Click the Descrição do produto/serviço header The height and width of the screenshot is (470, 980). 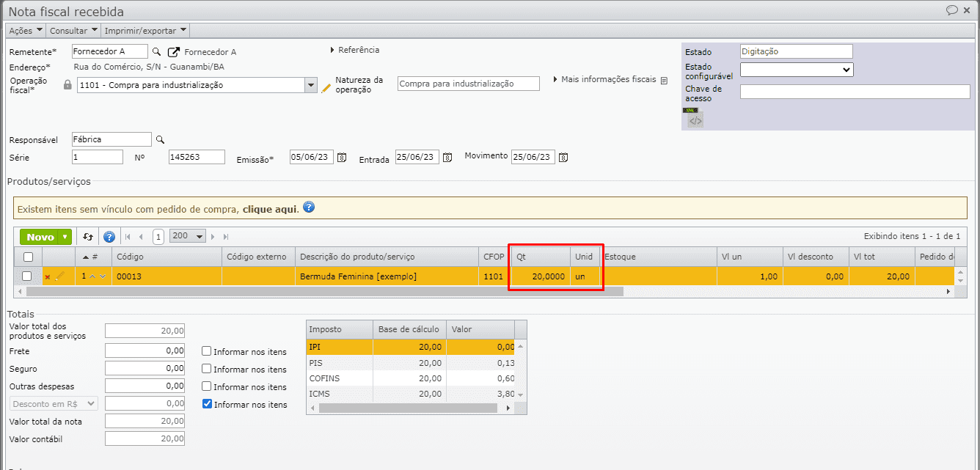(387, 257)
